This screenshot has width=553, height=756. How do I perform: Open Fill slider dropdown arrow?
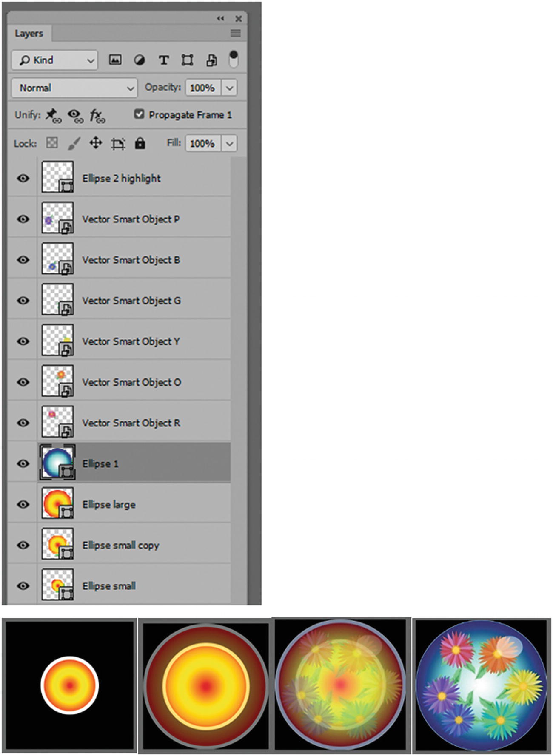tap(229, 143)
